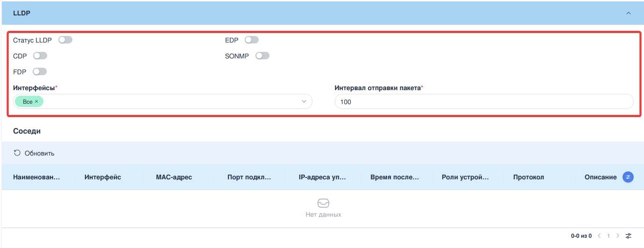The image size is (644, 248).
Task: Remove the Все tag with x
Action: pos(36,101)
